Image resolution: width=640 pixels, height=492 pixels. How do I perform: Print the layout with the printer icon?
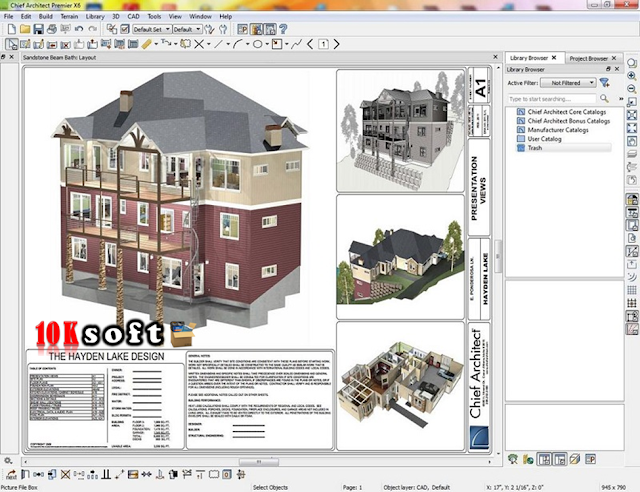click(52, 29)
